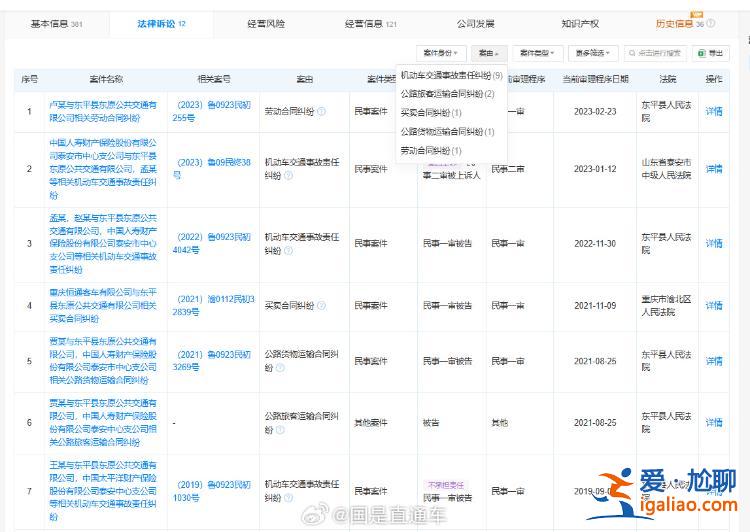The height and width of the screenshot is (532, 750).
Task: Click the court cell 重庆市渝北区人民法院
Action: 666,305
